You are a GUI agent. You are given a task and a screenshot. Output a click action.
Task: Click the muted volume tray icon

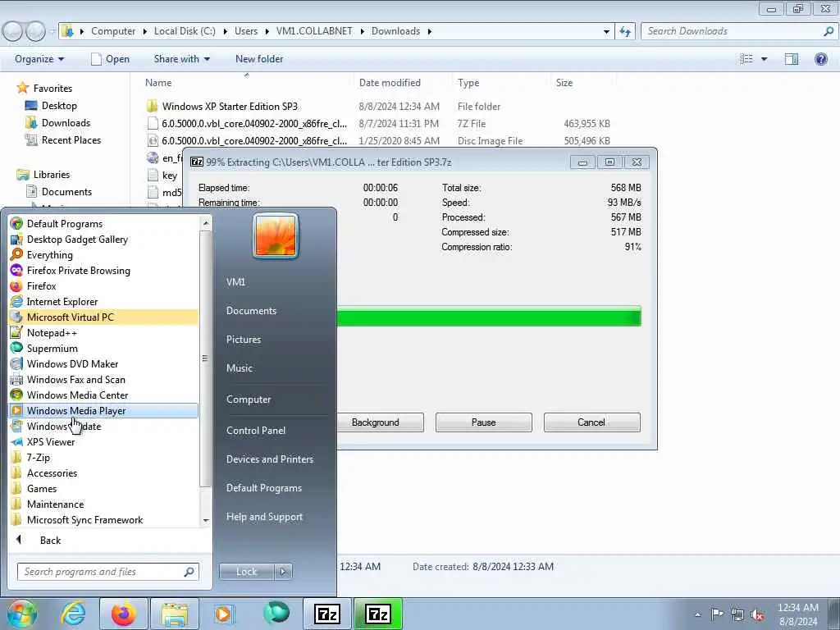tap(757, 614)
